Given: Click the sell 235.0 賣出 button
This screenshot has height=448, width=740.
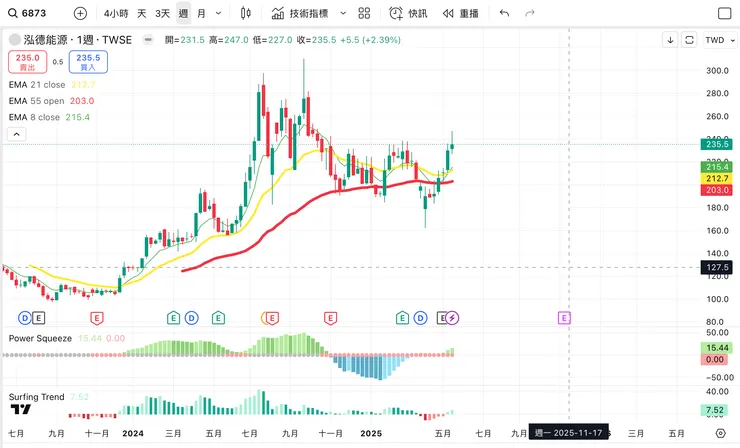Looking at the screenshot, I should pos(27,62).
